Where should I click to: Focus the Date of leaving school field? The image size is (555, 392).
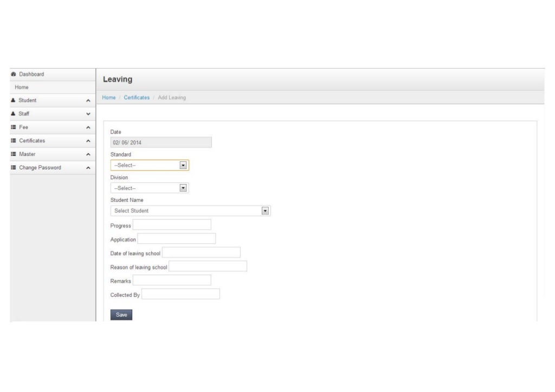click(202, 252)
